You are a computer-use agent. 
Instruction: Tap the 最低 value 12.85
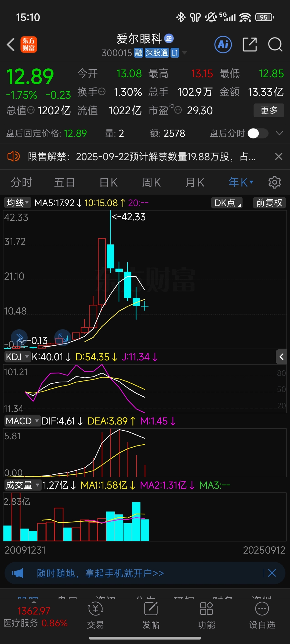tap(271, 74)
